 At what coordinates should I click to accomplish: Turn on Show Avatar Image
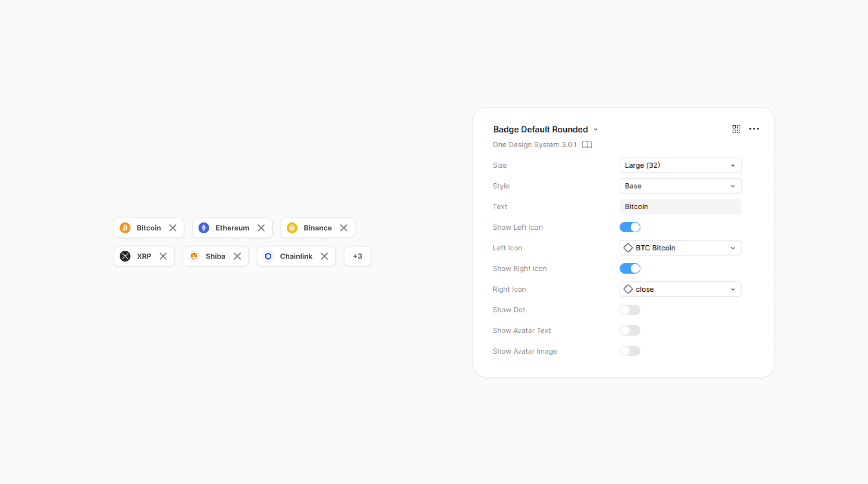coord(630,351)
